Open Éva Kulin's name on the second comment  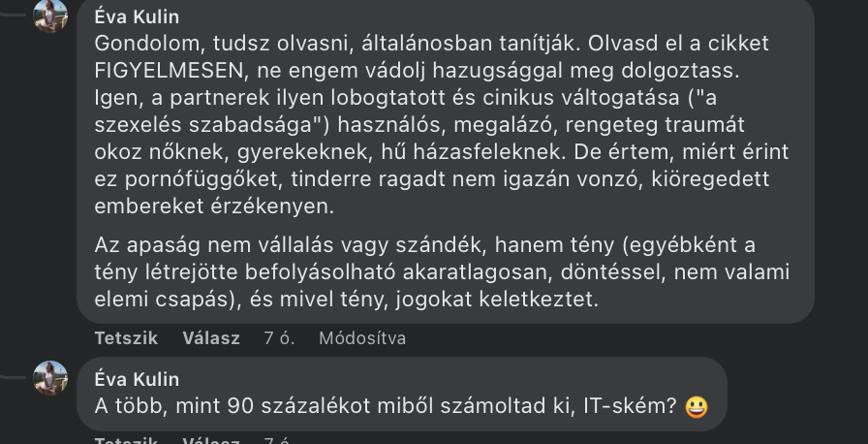click(x=137, y=379)
